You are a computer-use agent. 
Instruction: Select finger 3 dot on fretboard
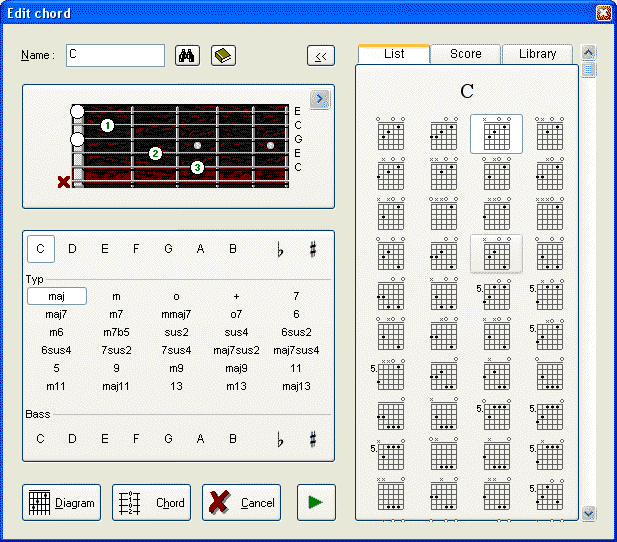197,167
